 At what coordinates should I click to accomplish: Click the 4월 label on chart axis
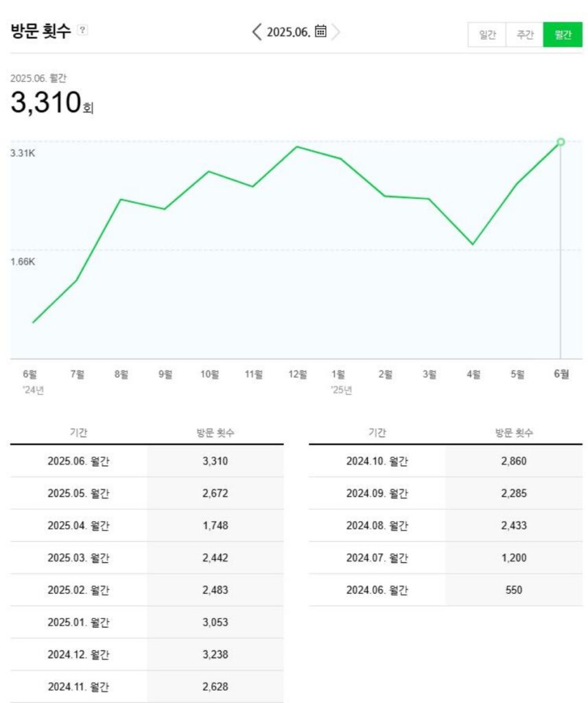(473, 374)
